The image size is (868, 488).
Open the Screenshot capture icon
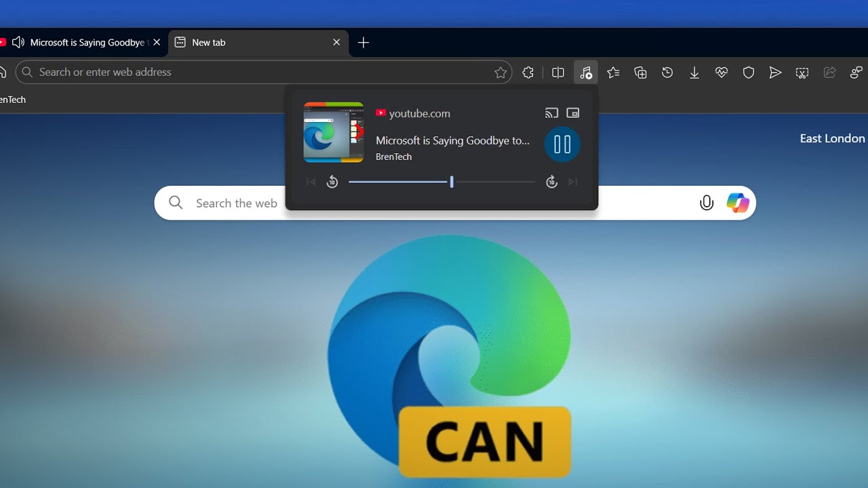(x=802, y=73)
